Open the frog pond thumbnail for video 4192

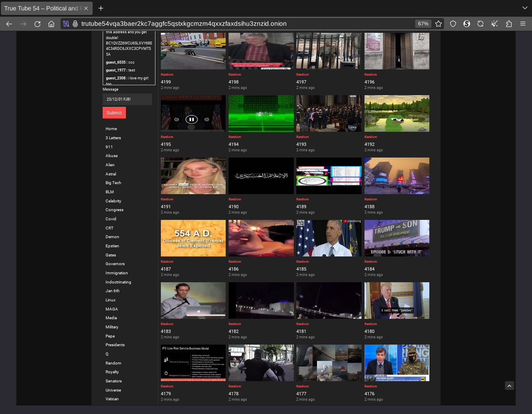(x=397, y=113)
